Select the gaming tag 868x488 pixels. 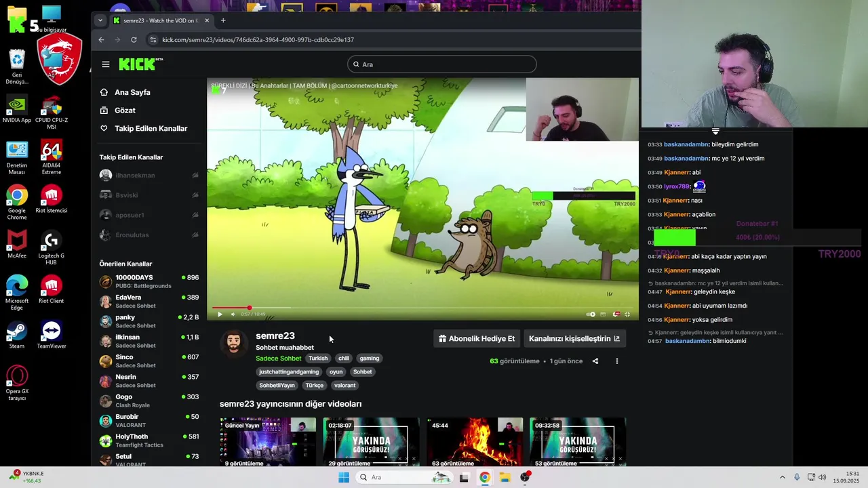tap(370, 358)
